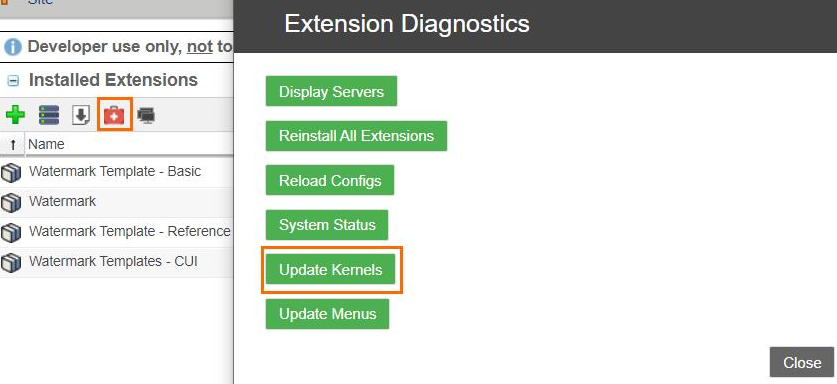Viewport: 837px width, 384px height.
Task: Select Watermark Template - Reference row
Action: tap(116, 232)
